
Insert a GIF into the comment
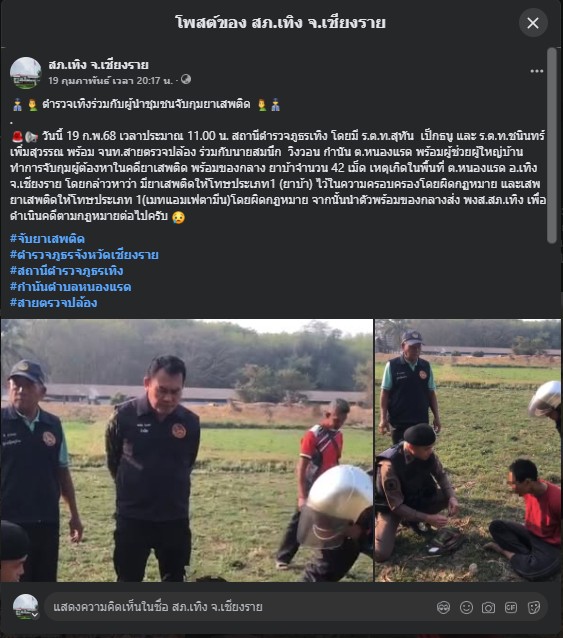click(511, 607)
